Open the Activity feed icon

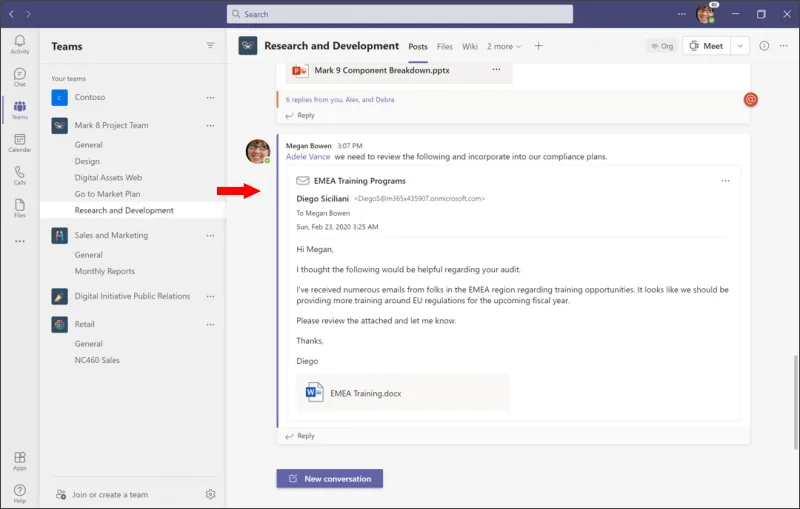pos(19,44)
